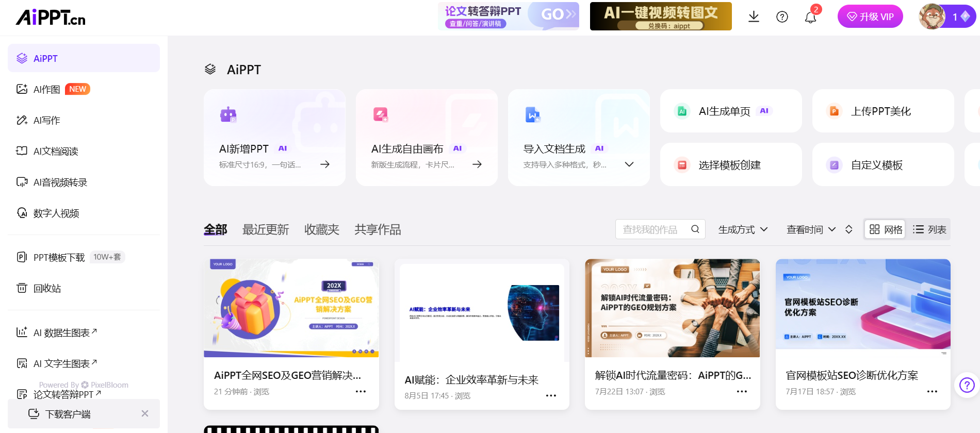Click 升级 VIP button

870,16
